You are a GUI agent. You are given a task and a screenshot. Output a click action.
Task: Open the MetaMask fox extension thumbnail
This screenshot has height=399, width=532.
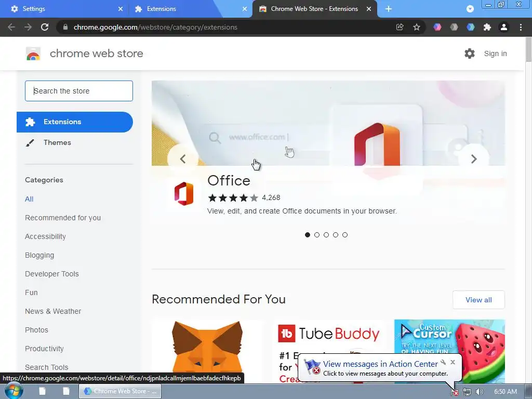point(207,352)
